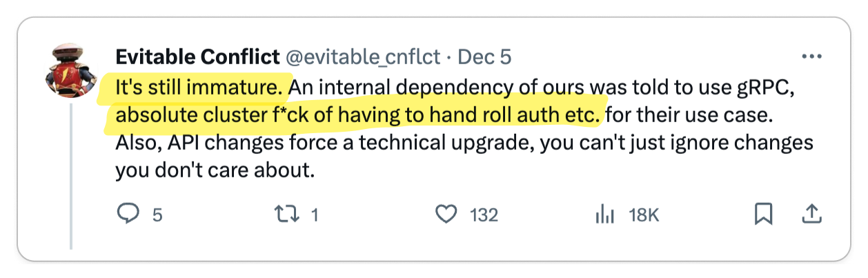This screenshot has height=278, width=868.
Task: Open the @evitable_cnflct handle link
Action: [363, 57]
